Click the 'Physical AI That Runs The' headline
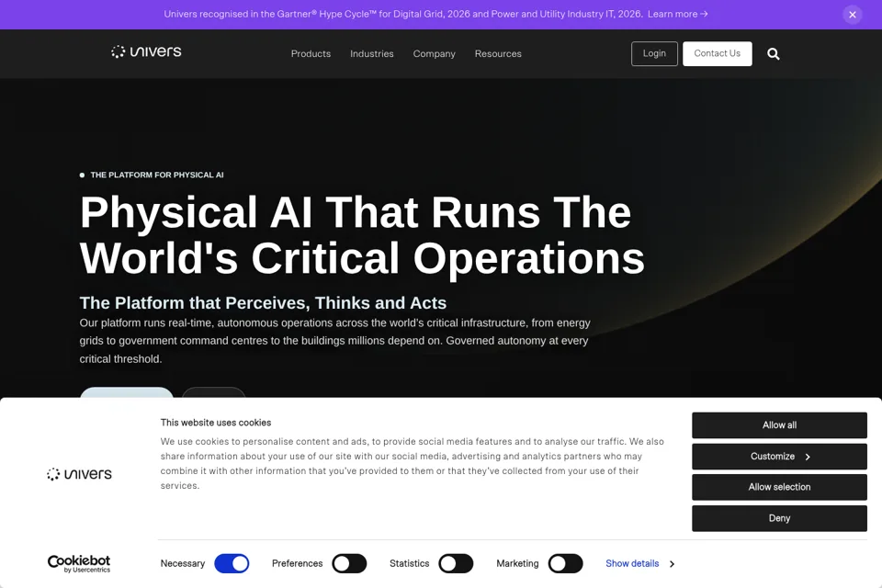 pyautogui.click(x=355, y=212)
